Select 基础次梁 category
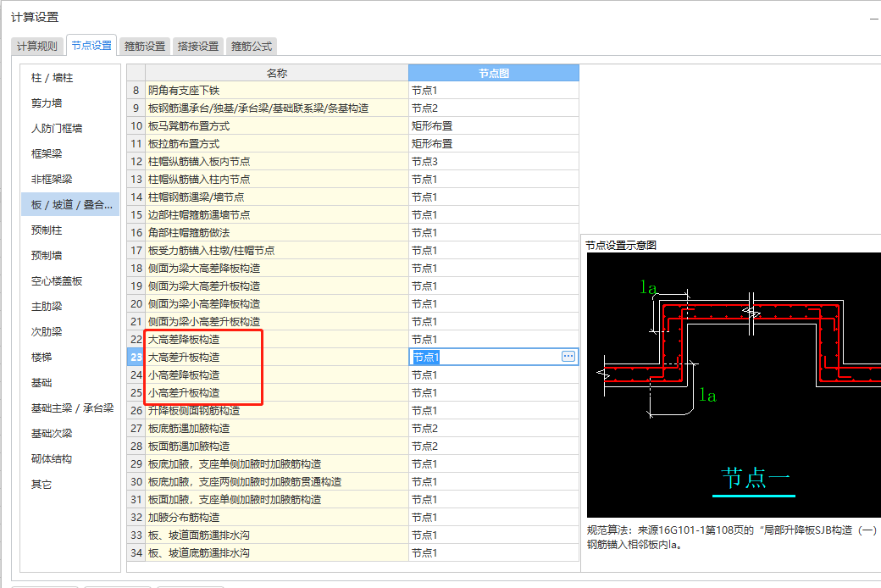Screen dimensions: 881x588 tap(70, 434)
